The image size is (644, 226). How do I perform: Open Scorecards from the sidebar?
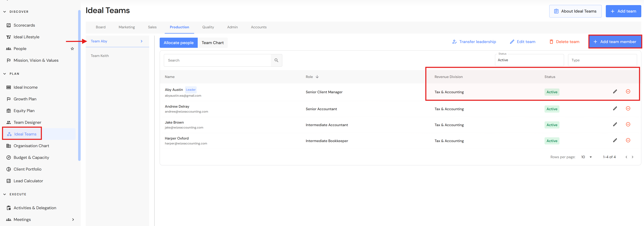click(24, 25)
